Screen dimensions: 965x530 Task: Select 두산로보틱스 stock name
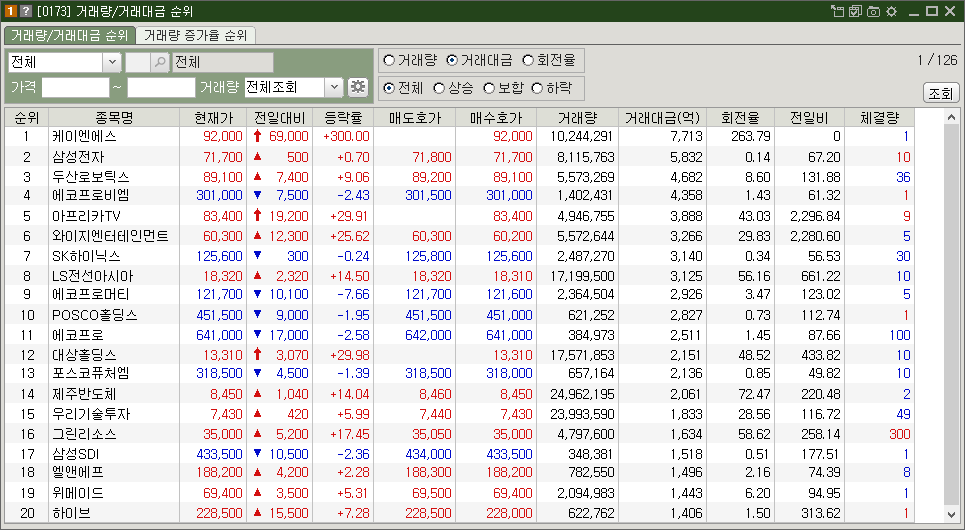coord(91,177)
